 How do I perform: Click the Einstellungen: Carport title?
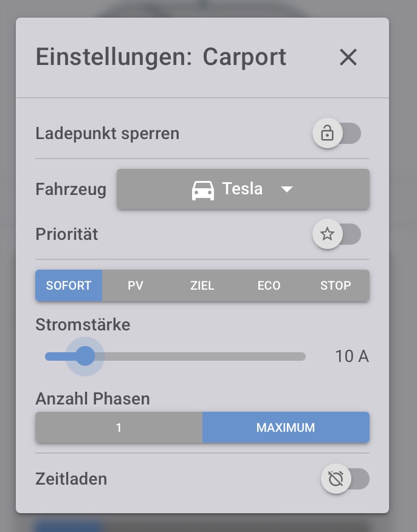coord(161,57)
